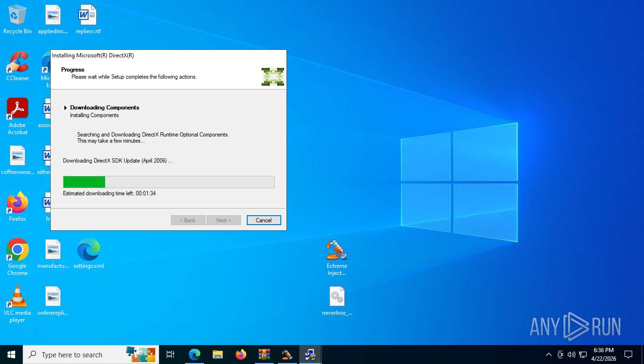Launch Microsoft Edge from taskbar
The width and height of the screenshot is (644, 364).
point(195,355)
